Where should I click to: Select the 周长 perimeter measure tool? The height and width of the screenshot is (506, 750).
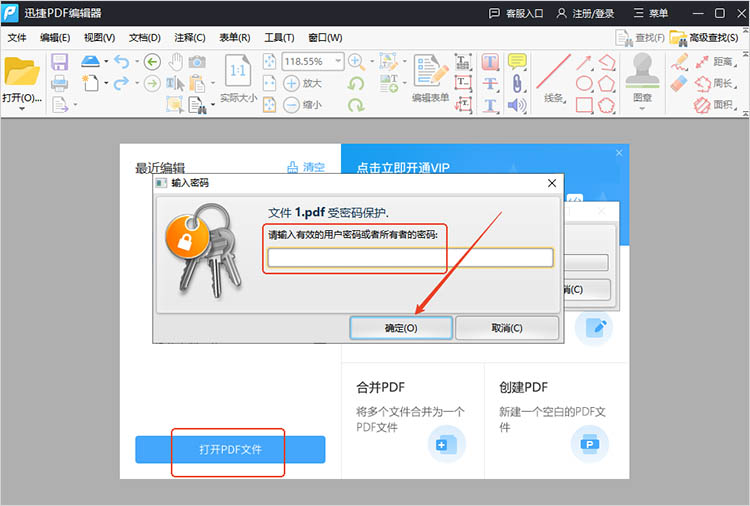point(716,83)
